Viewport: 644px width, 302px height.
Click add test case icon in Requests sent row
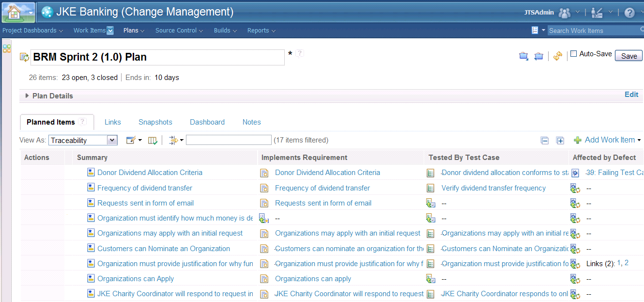click(x=430, y=203)
